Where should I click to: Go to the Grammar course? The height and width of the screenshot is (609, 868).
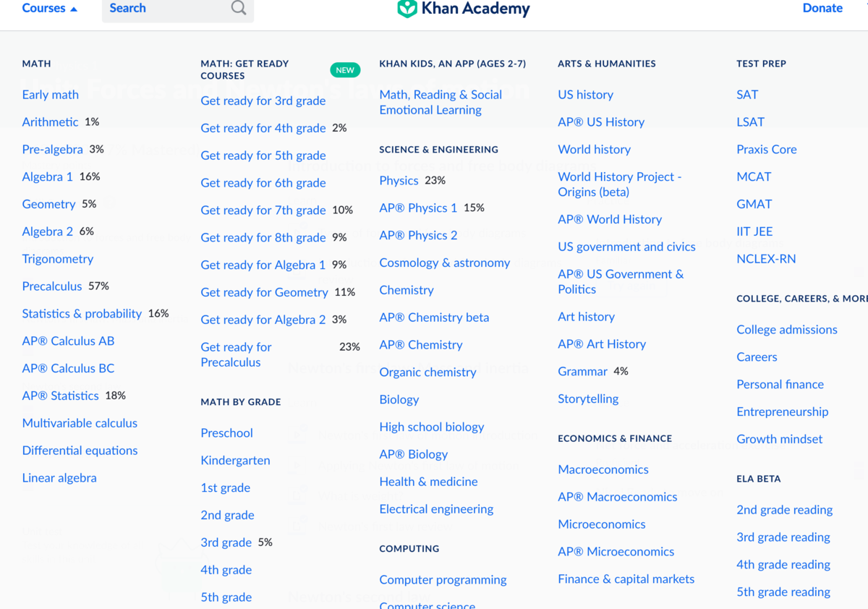[x=582, y=372]
